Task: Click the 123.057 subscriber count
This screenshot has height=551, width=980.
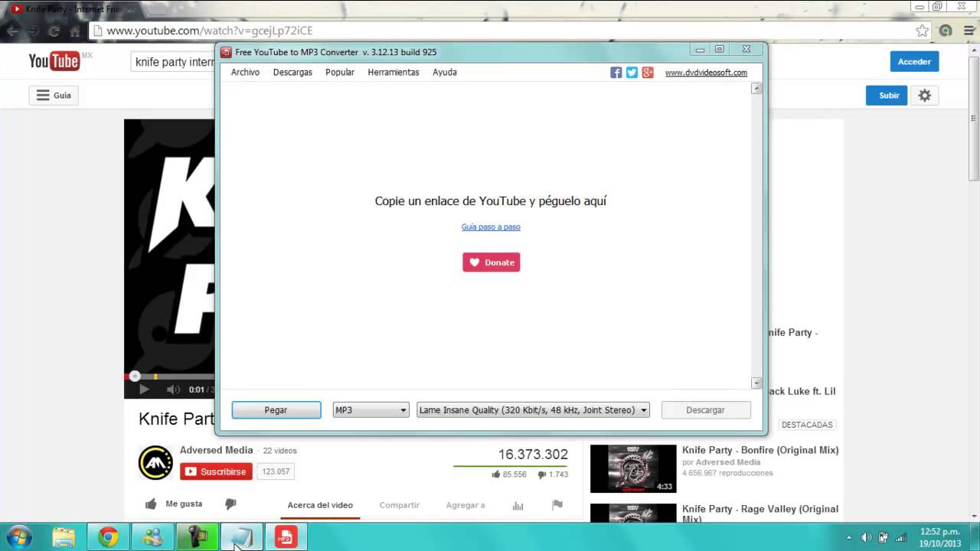Action: coord(276,472)
